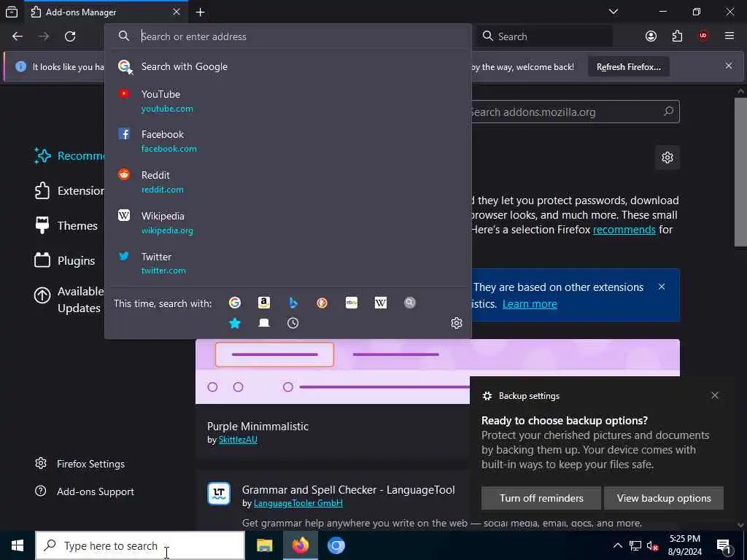This screenshot has height=560, width=747.
Task: Click the addons search magnifier icon
Action: (669, 112)
